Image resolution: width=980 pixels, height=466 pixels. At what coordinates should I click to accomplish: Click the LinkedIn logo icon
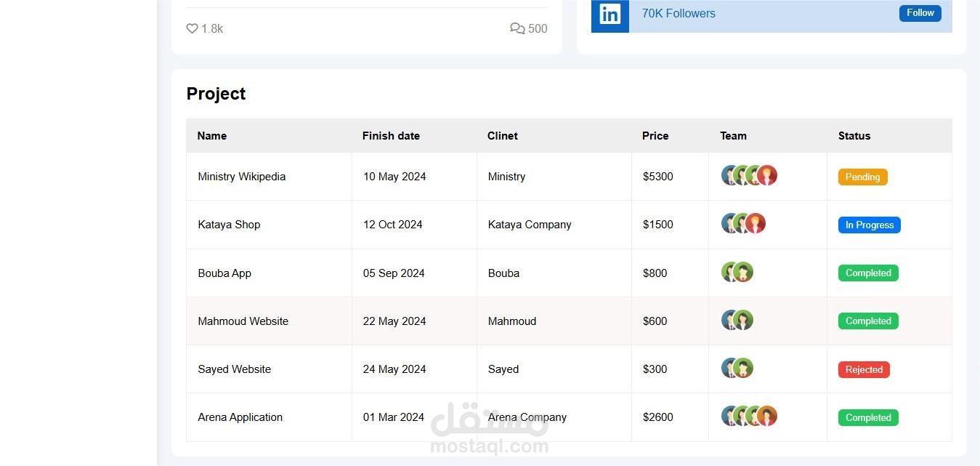610,14
